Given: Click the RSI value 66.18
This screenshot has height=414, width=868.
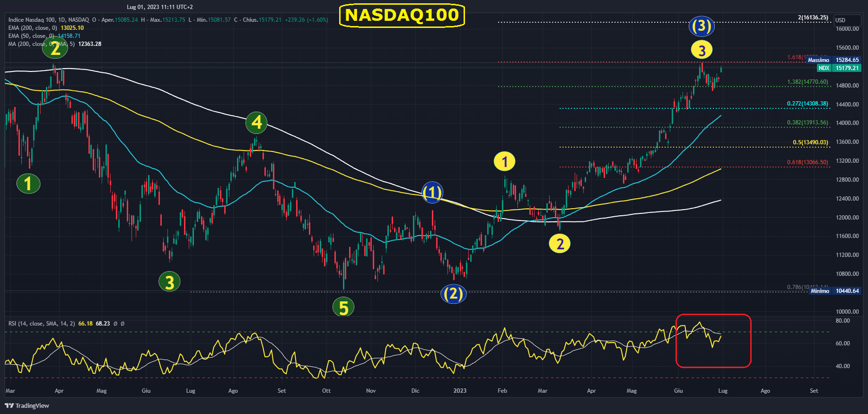Looking at the screenshot, I should pyautogui.click(x=86, y=324).
